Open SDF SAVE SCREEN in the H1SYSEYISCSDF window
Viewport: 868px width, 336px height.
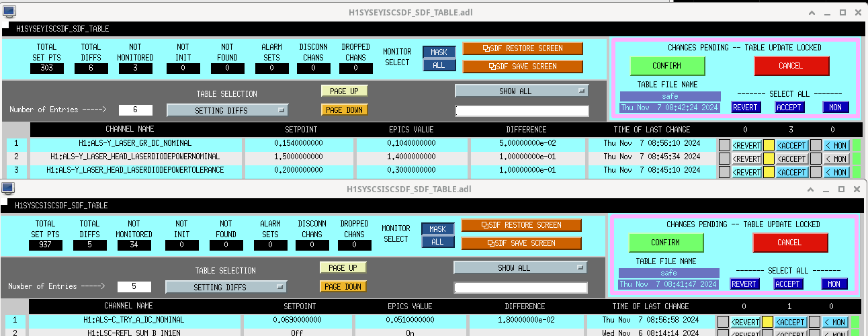(522, 67)
